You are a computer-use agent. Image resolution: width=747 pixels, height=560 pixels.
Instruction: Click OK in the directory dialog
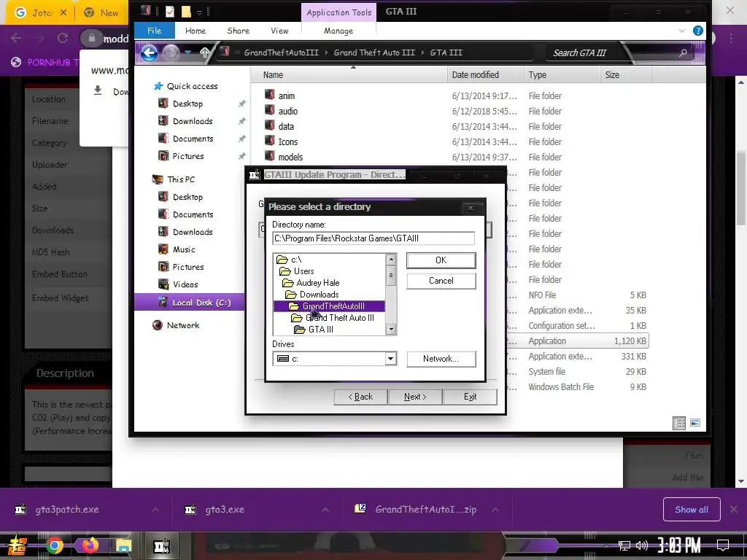pyautogui.click(x=441, y=260)
